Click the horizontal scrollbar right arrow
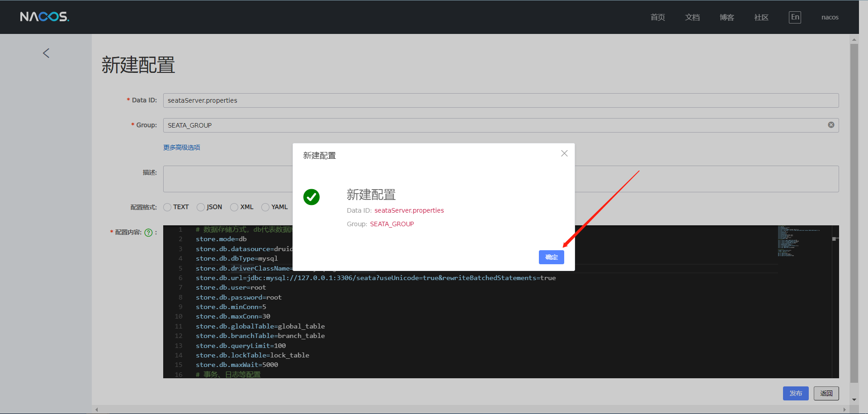 (x=844, y=409)
